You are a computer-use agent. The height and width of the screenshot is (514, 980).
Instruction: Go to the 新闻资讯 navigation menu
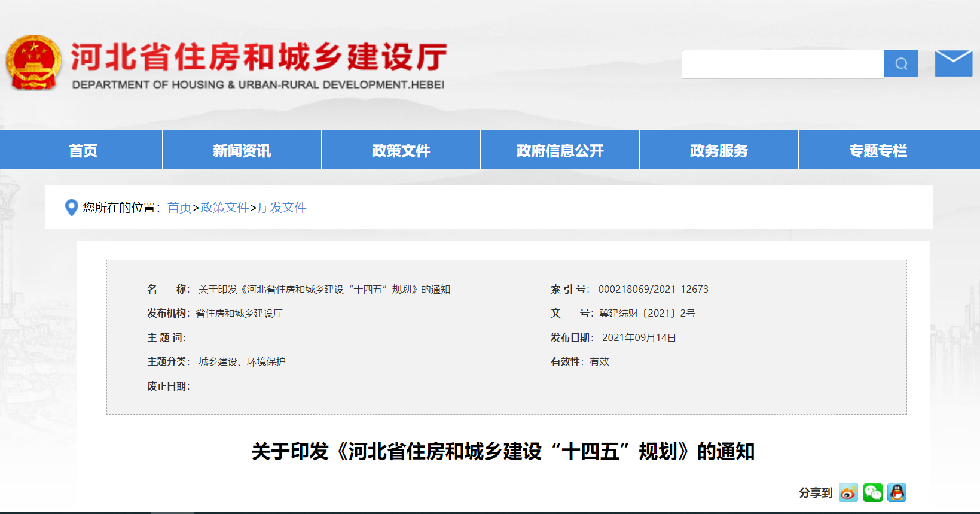242,150
